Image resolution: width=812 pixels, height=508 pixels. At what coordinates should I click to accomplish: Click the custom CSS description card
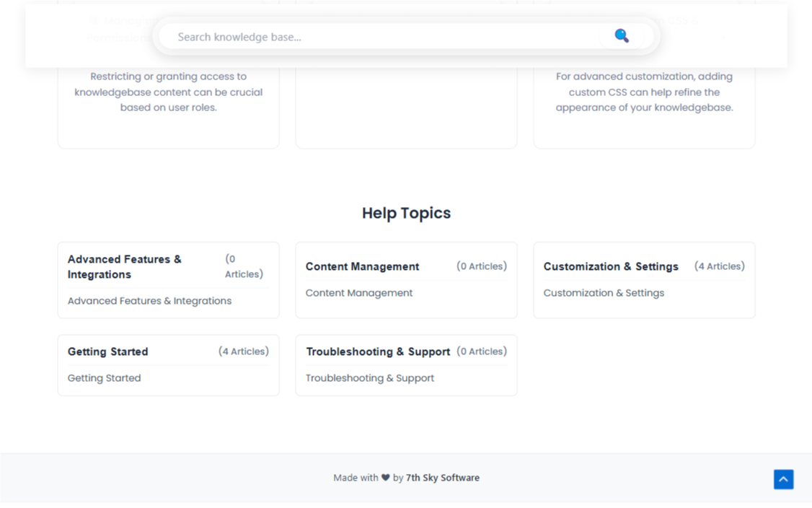tap(644, 92)
